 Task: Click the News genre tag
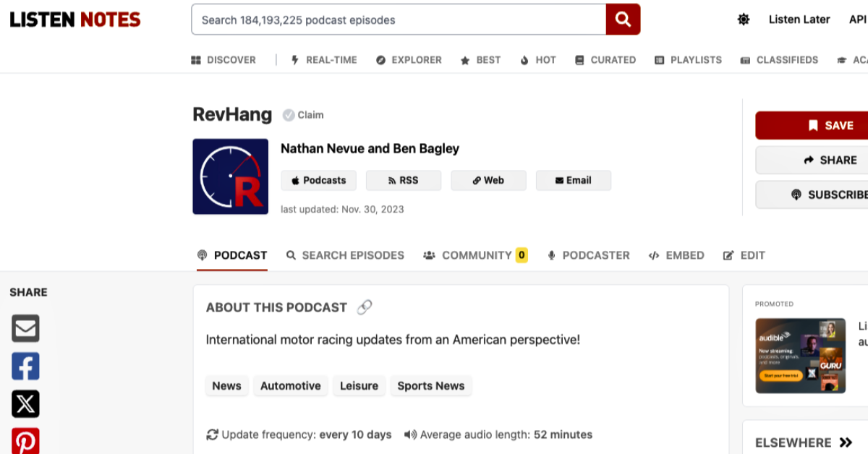[x=226, y=386]
